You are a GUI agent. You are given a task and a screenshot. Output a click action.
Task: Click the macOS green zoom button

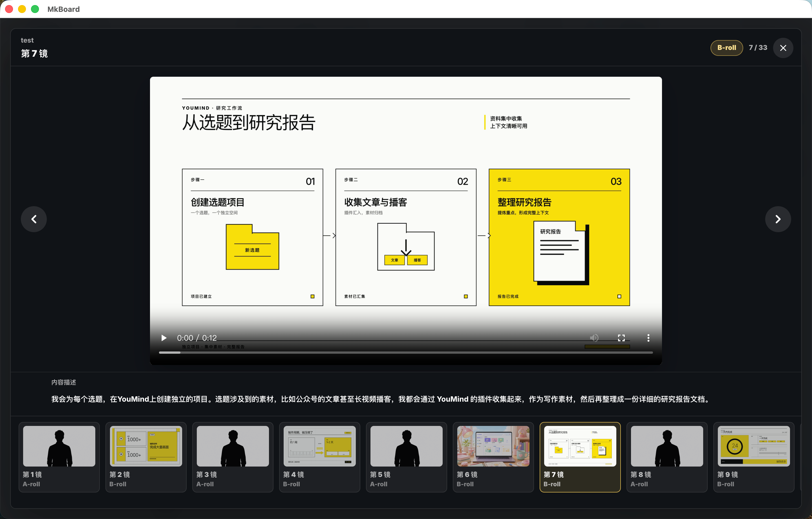click(35, 9)
